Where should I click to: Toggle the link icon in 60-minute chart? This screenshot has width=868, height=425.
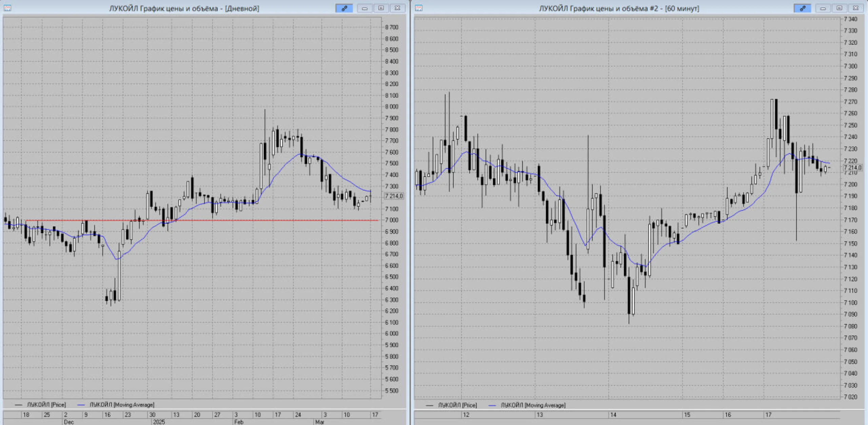[x=802, y=8]
